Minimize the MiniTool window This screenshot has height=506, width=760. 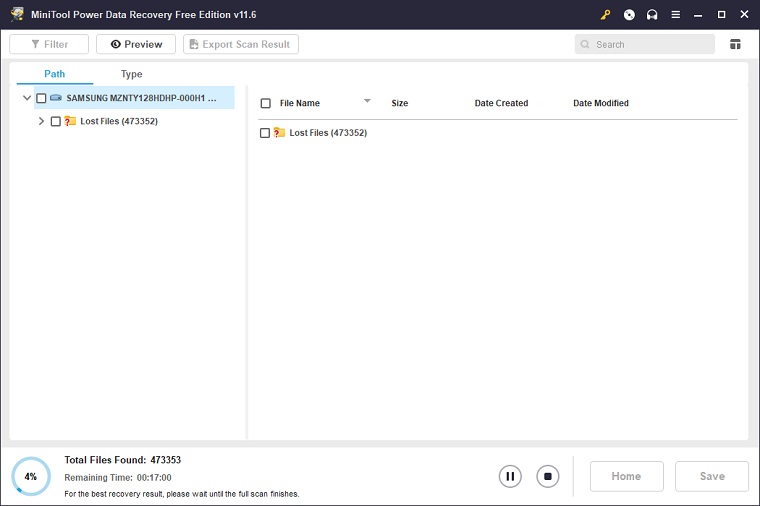pos(698,15)
